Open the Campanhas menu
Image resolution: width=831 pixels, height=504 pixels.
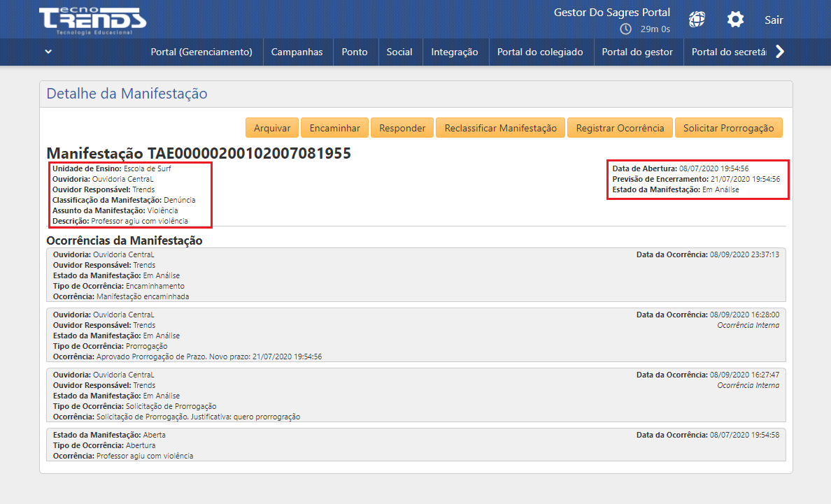pos(297,52)
